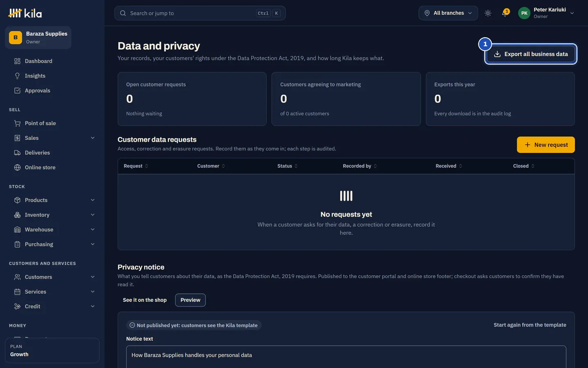Open Point of sale menu item
The height and width of the screenshot is (368, 588).
point(52,123)
